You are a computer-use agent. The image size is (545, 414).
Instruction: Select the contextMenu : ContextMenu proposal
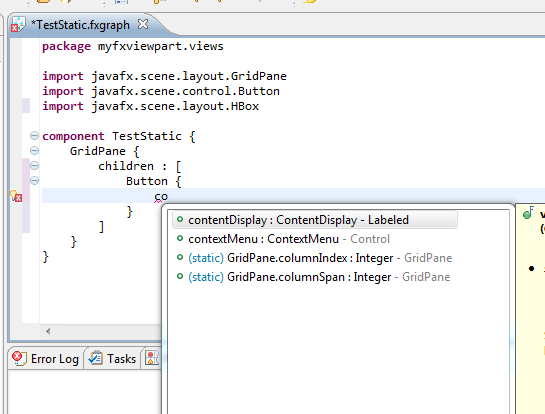coord(289,239)
